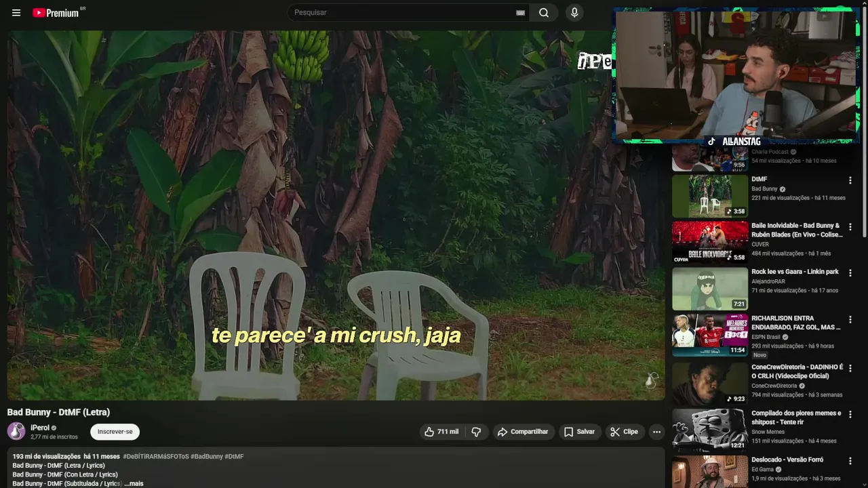Viewport: 868px width, 488px height.
Task: Click '193 mi de visualizações' text
Action: [46, 456]
